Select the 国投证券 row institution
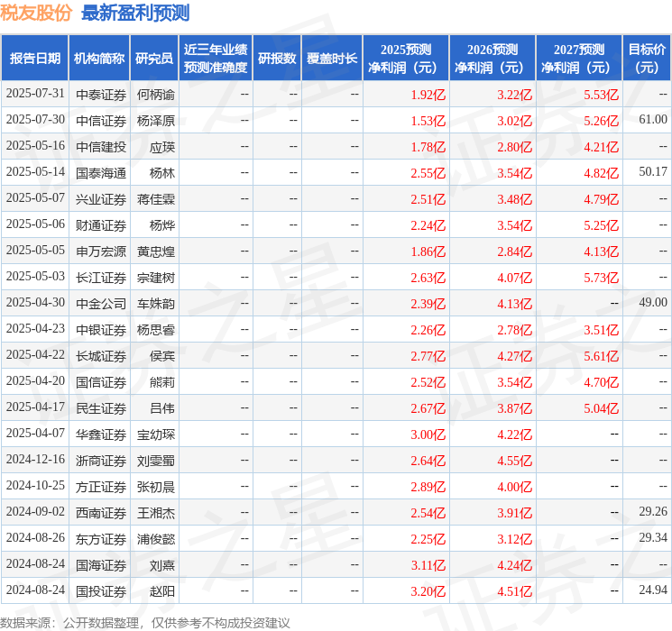This screenshot has height=631, width=672. pyautogui.click(x=101, y=591)
